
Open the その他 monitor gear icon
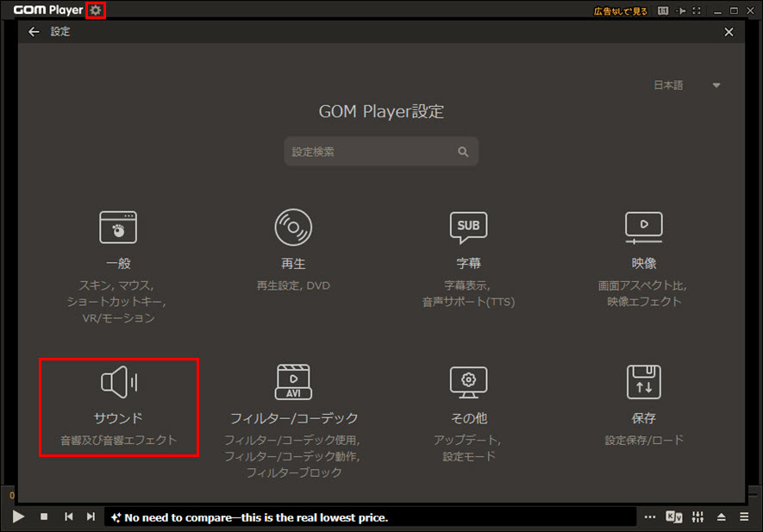click(x=468, y=382)
